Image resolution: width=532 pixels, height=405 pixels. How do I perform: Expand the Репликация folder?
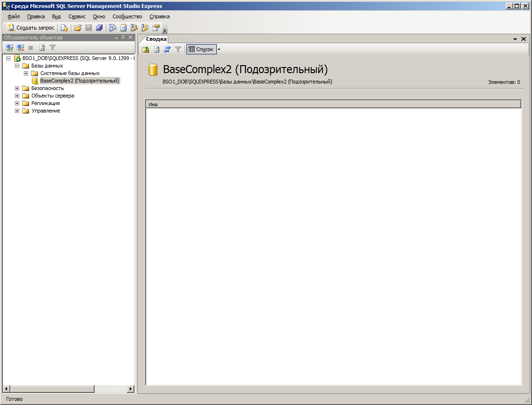(x=17, y=103)
